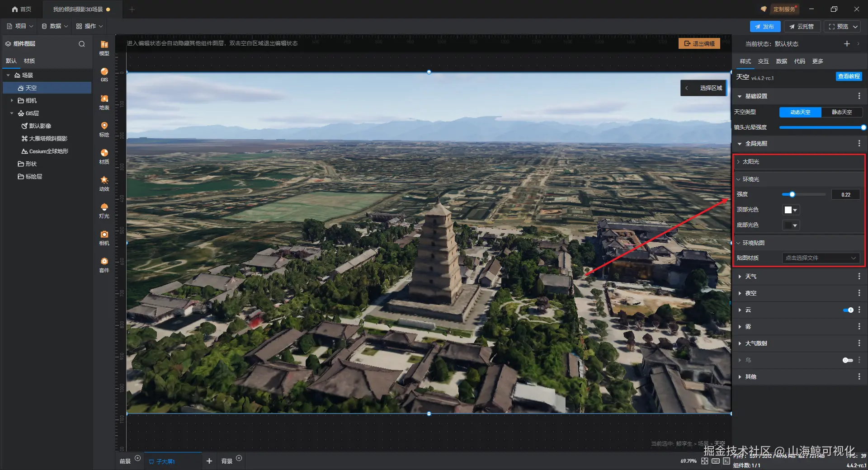Open the 其他 section options menu
The height and width of the screenshot is (470, 868).
coord(859,376)
